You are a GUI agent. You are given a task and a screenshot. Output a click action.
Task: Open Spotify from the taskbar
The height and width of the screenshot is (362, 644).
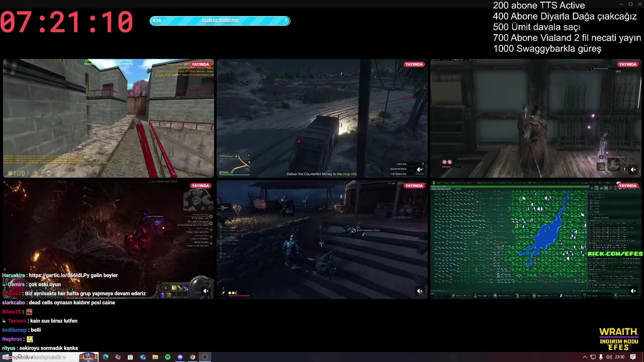click(x=168, y=357)
